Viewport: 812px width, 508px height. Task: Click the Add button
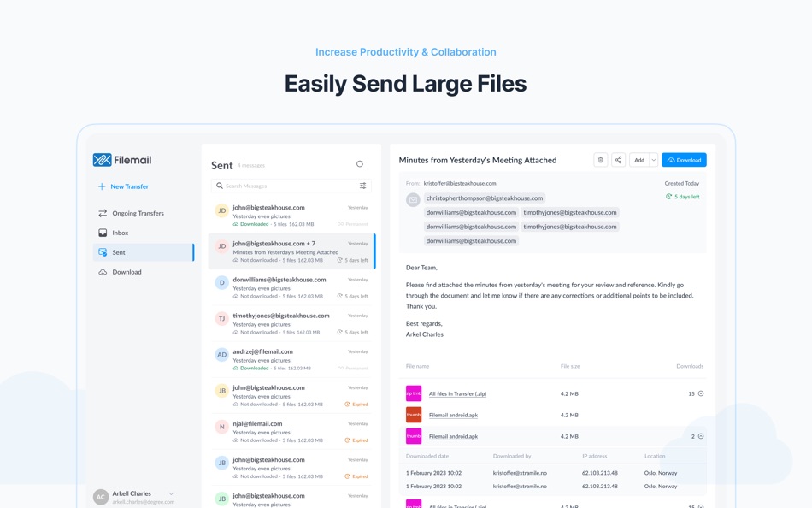coord(639,160)
